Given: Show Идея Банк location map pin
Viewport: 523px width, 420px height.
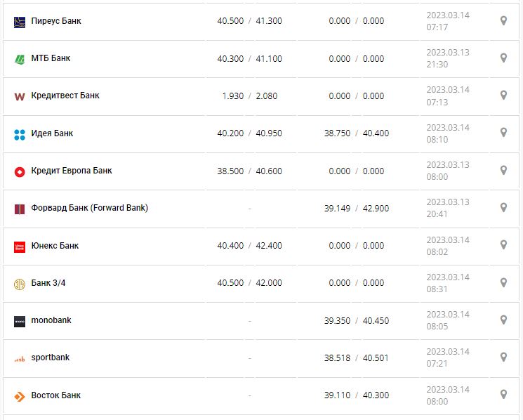Looking at the screenshot, I should pos(503,133).
